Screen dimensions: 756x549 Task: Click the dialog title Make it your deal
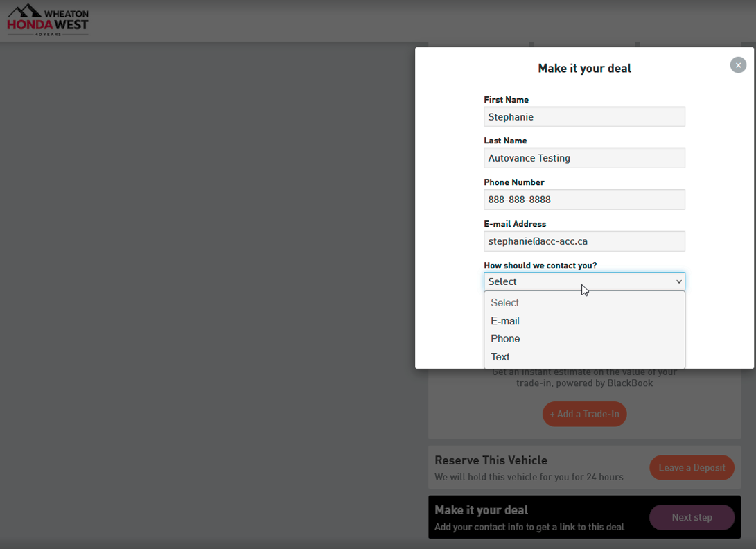point(584,69)
